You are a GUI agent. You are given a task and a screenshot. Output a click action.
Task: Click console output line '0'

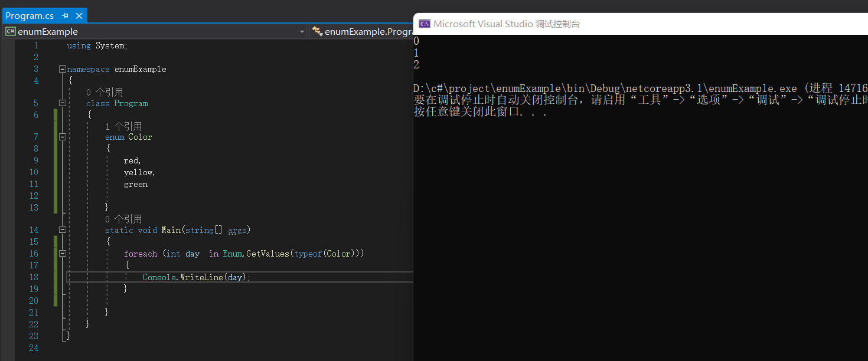(x=416, y=41)
